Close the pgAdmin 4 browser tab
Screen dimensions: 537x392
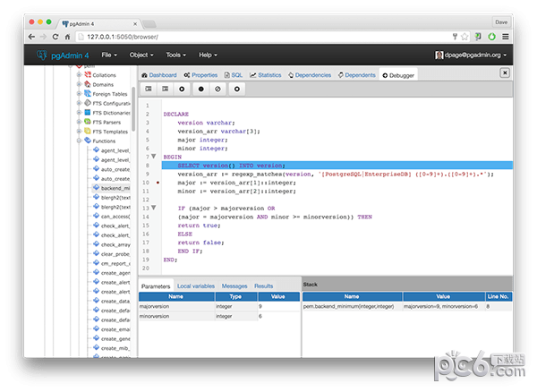pyautogui.click(x=135, y=24)
